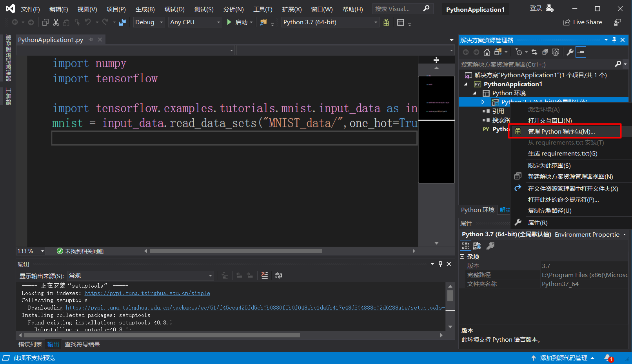Collapse the 杂项 property category
Screen dimensions: 632x364
462,257
